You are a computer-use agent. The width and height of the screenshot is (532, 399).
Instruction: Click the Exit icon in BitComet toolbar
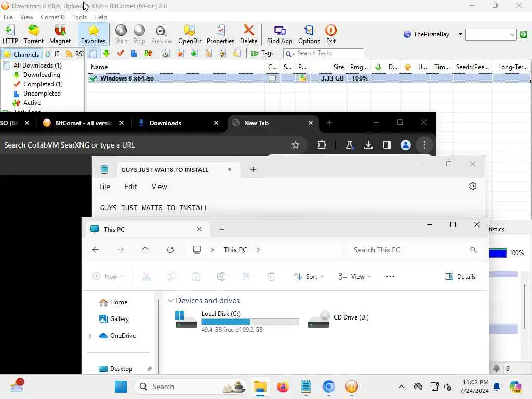[331, 34]
